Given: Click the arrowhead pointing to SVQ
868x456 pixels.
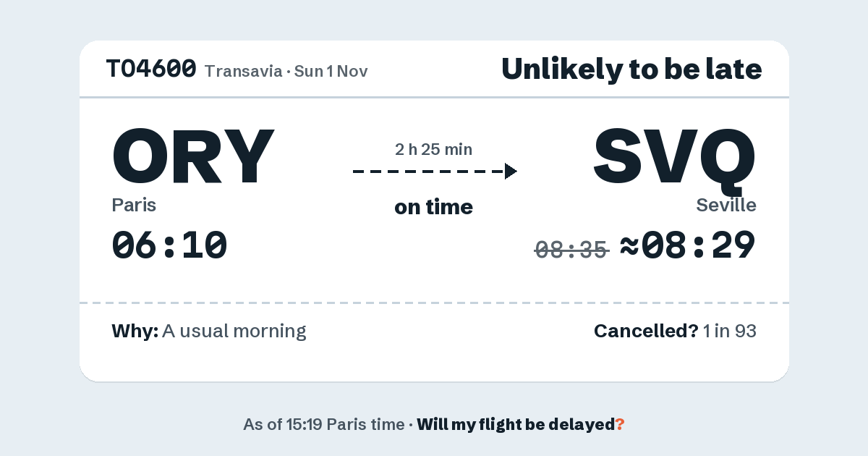Looking at the screenshot, I should click(511, 172).
